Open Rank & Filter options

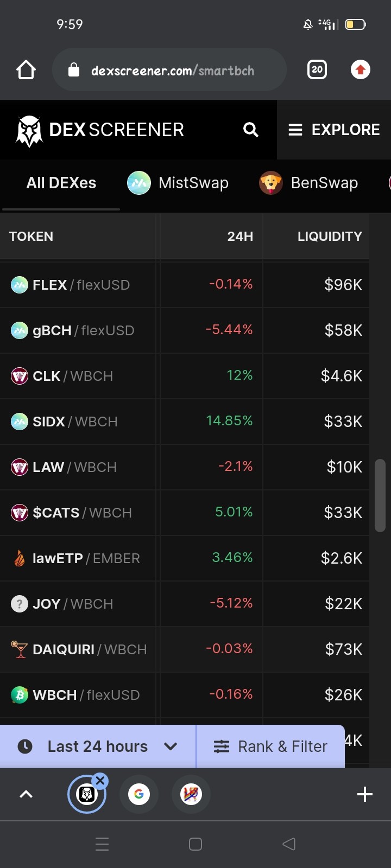270,746
